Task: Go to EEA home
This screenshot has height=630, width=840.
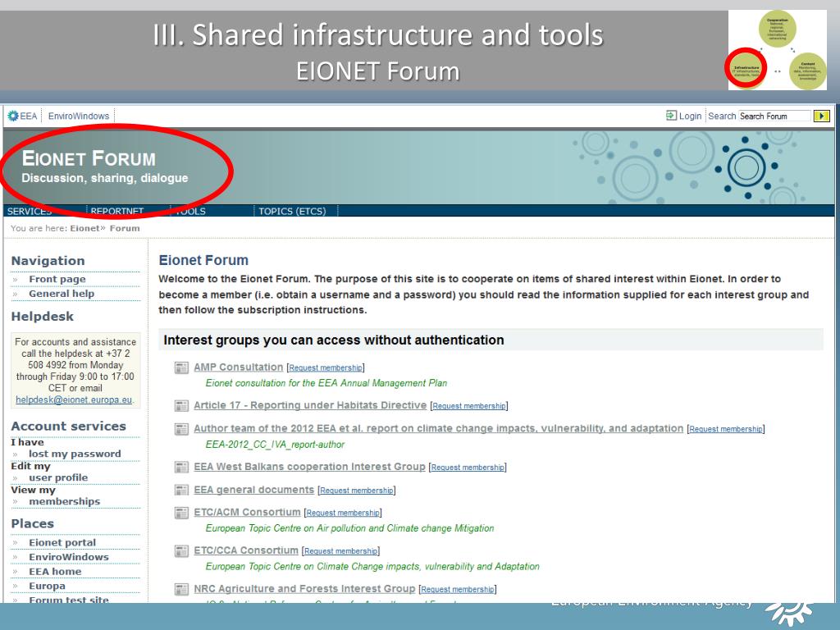Action: (x=55, y=572)
